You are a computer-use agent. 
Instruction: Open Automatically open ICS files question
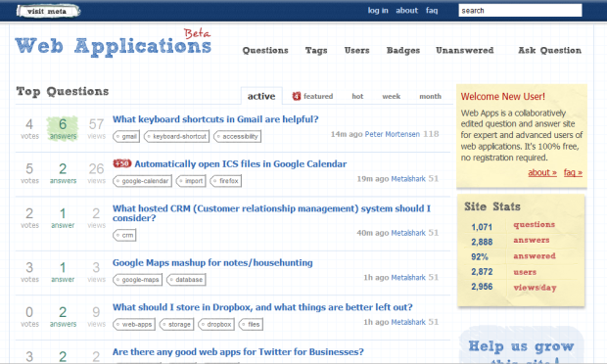pyautogui.click(x=241, y=164)
